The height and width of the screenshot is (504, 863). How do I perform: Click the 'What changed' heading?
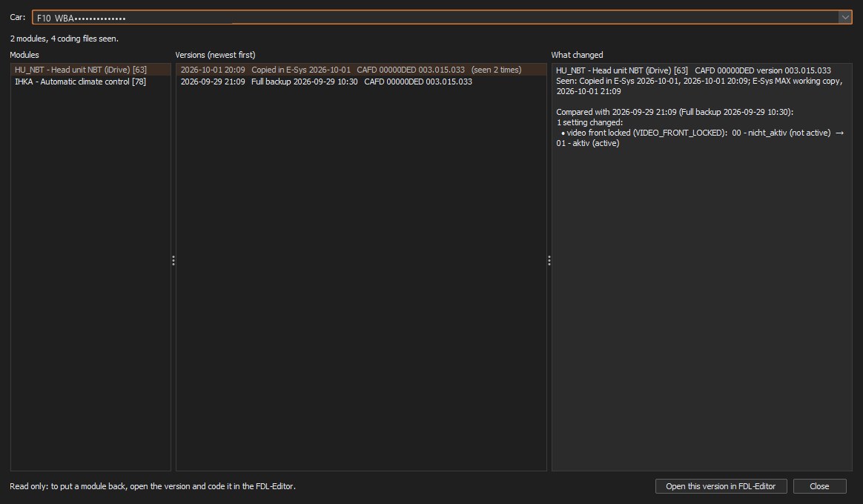(577, 55)
